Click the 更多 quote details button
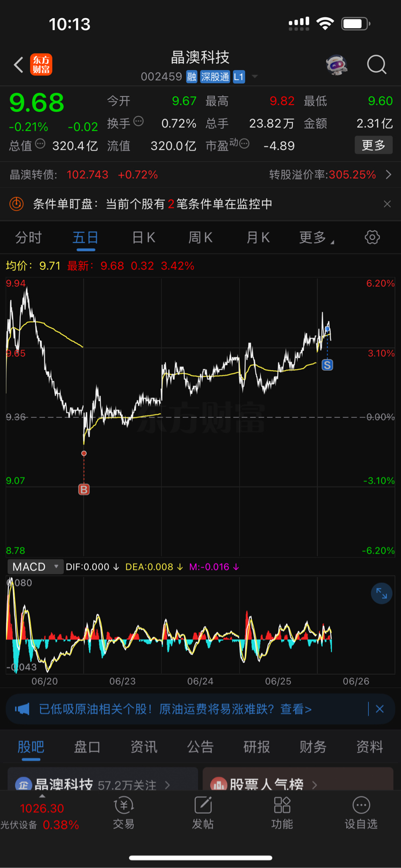Viewport: 401px width, 868px height. [373, 145]
